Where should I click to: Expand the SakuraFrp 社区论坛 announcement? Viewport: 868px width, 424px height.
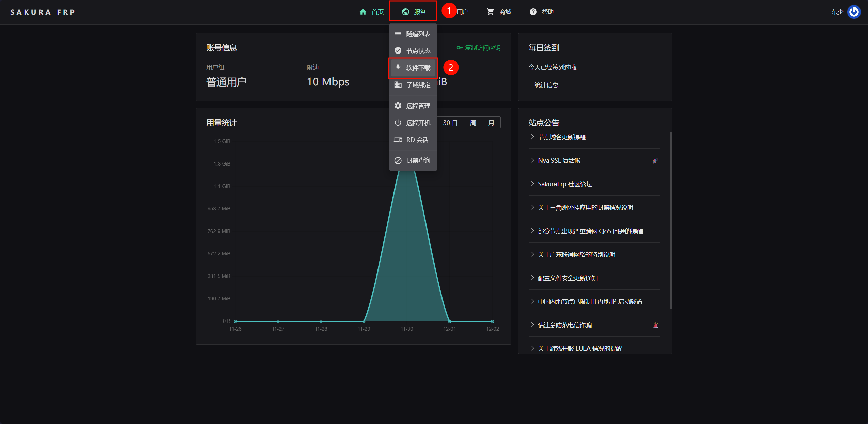565,184
